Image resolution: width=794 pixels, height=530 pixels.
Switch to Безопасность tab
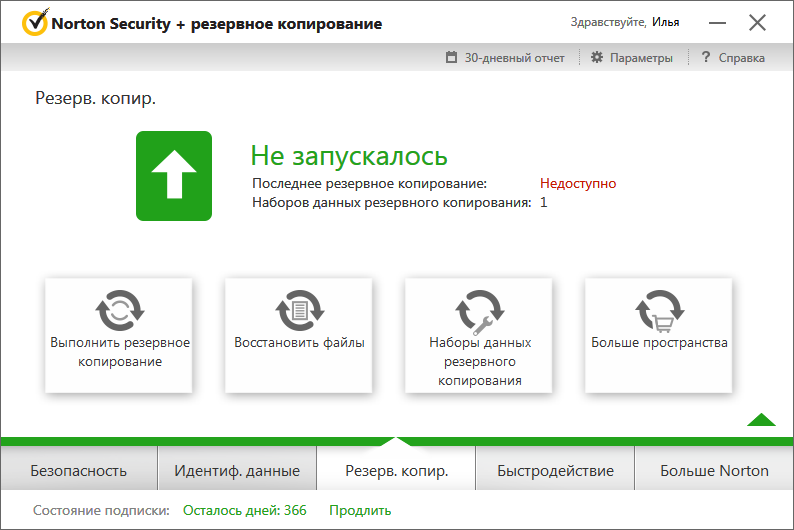click(x=79, y=470)
